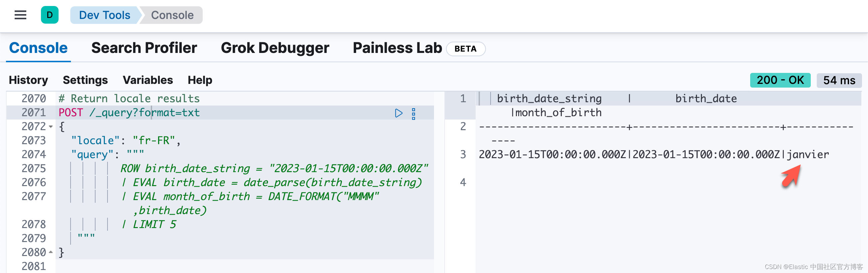Screen dimensions: 868x273
Task: Go to Dev Tools breadcrumb
Action: click(x=105, y=15)
